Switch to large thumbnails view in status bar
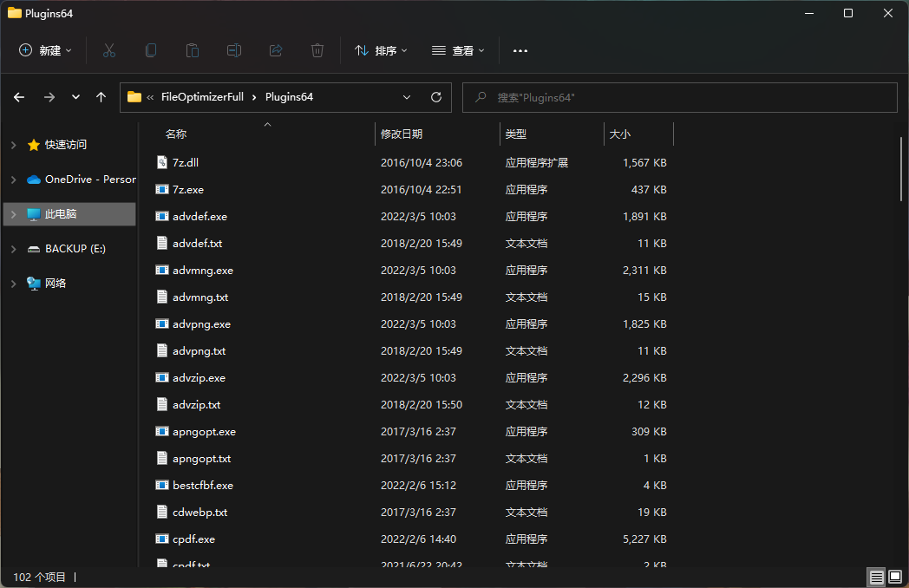 [893, 577]
